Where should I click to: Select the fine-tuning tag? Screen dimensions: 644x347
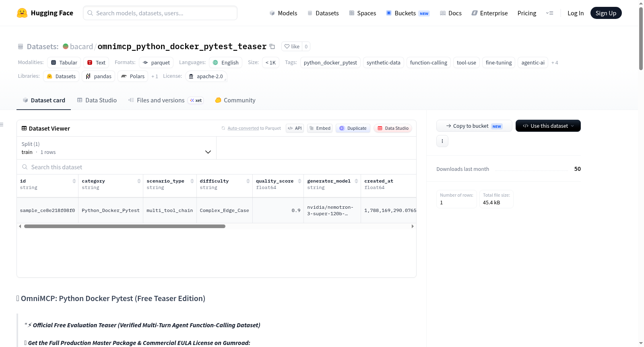499,62
